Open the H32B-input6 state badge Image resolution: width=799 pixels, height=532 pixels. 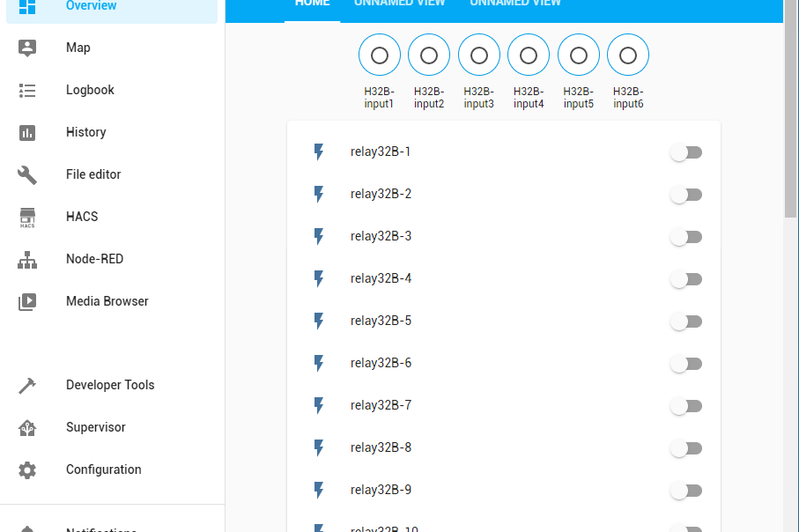(628, 56)
